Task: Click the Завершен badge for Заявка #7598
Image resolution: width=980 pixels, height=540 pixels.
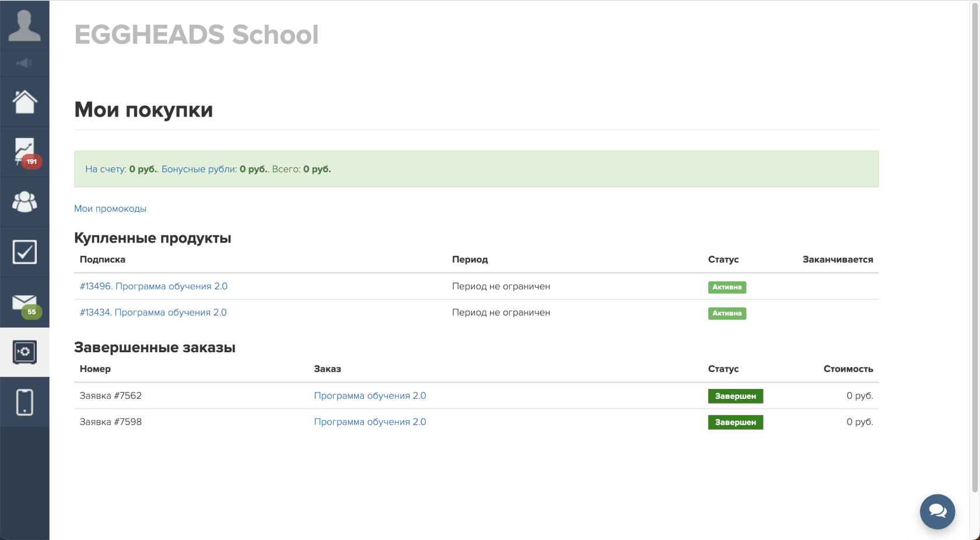Action: coord(736,422)
